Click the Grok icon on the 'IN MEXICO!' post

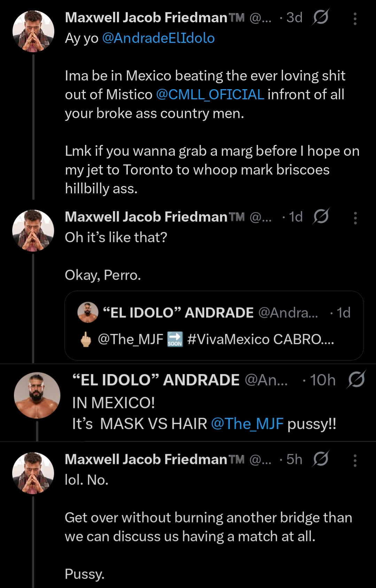click(356, 379)
